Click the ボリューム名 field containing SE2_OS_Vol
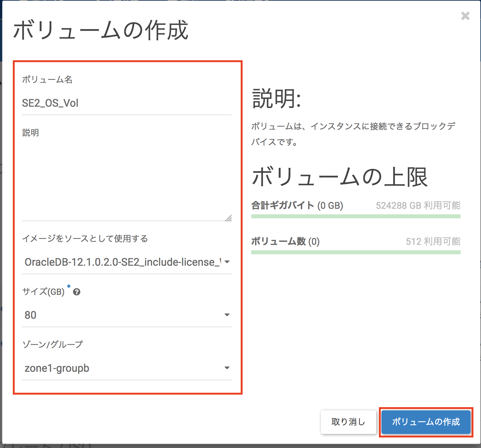 pos(126,103)
